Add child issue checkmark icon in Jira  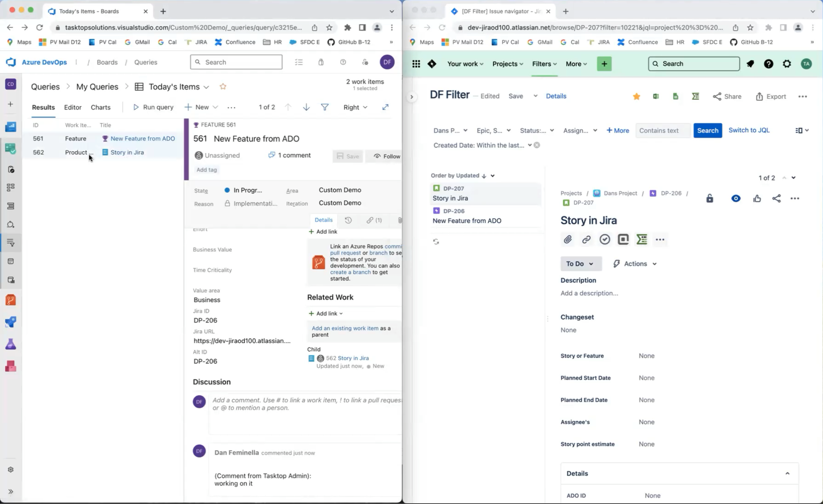605,239
